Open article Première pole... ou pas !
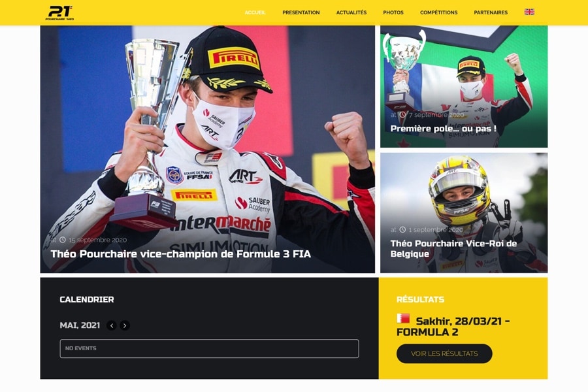Viewport: 588px width, 392px height. pos(443,129)
